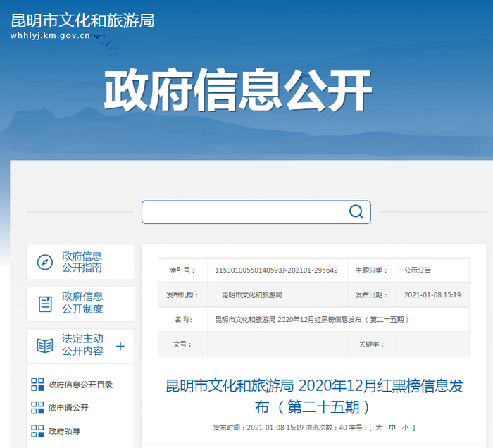Click 主题分类 label cell
This screenshot has width=493, height=448.
[x=372, y=270]
